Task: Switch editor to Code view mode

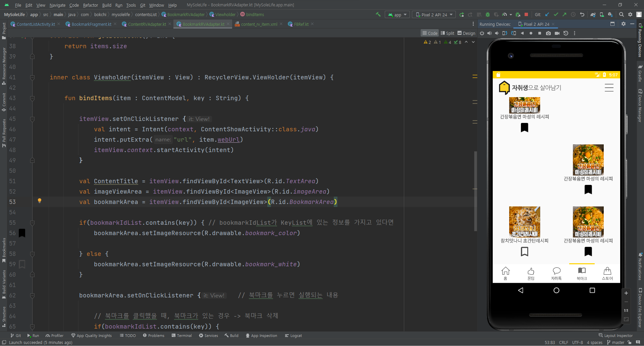Action: pyautogui.click(x=430, y=33)
